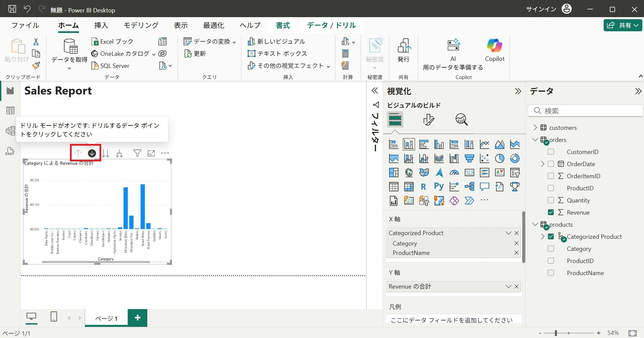Open Model view in the left sidebar

[10, 130]
